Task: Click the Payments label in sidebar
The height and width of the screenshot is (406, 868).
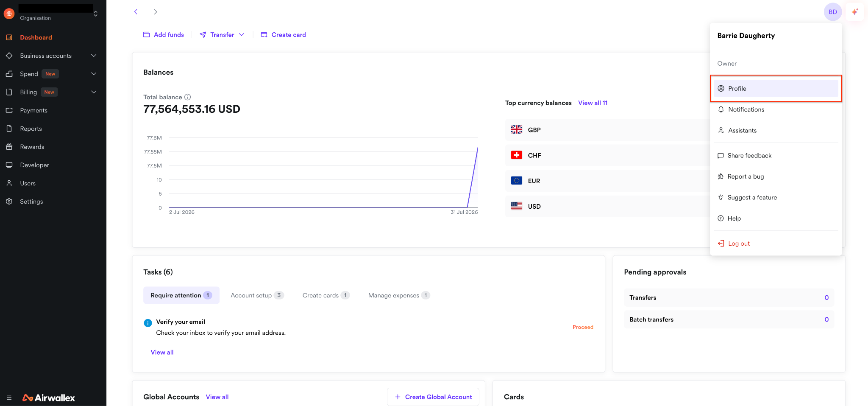Action: click(x=33, y=110)
